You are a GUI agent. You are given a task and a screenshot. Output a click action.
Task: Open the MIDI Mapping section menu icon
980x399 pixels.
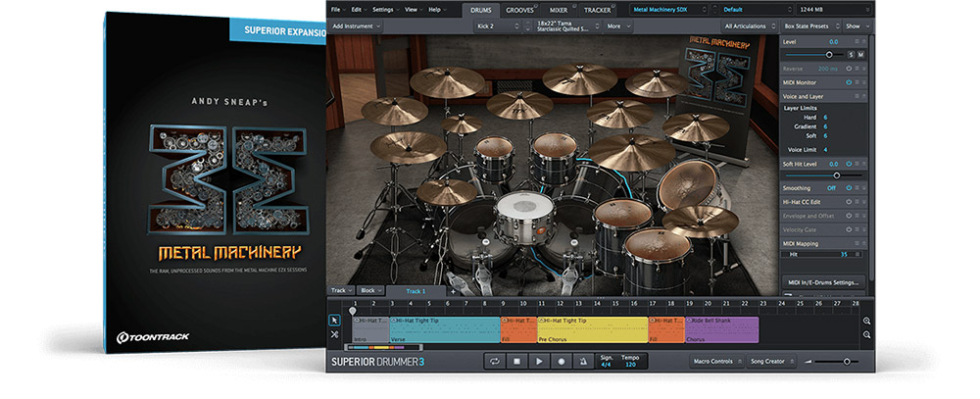(x=857, y=244)
